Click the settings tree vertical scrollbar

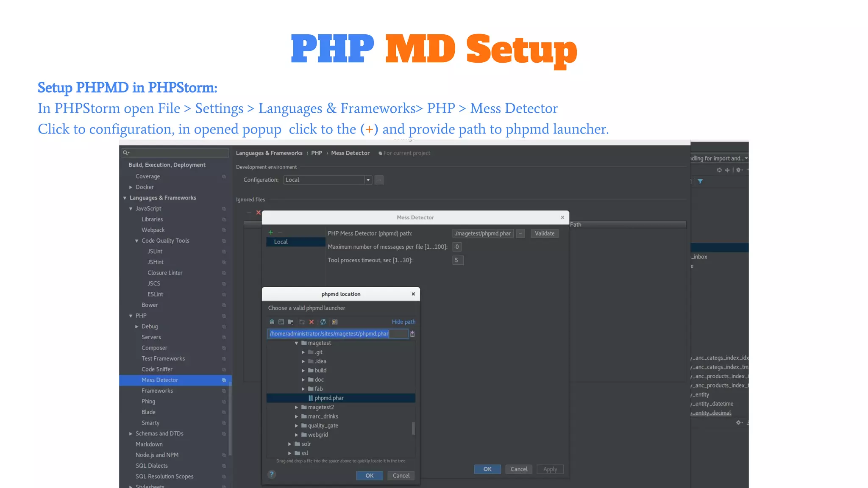(x=230, y=419)
